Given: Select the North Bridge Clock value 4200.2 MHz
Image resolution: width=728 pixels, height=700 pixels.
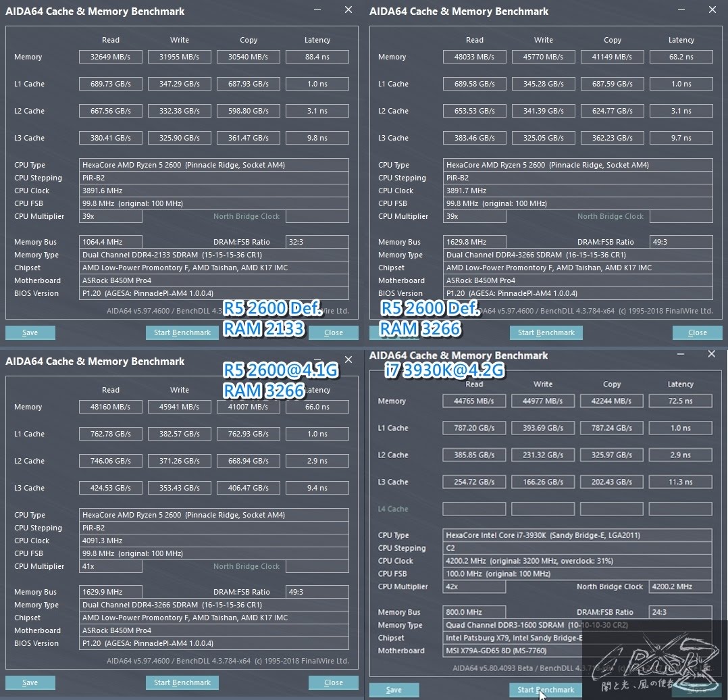Looking at the screenshot, I should pyautogui.click(x=680, y=586).
